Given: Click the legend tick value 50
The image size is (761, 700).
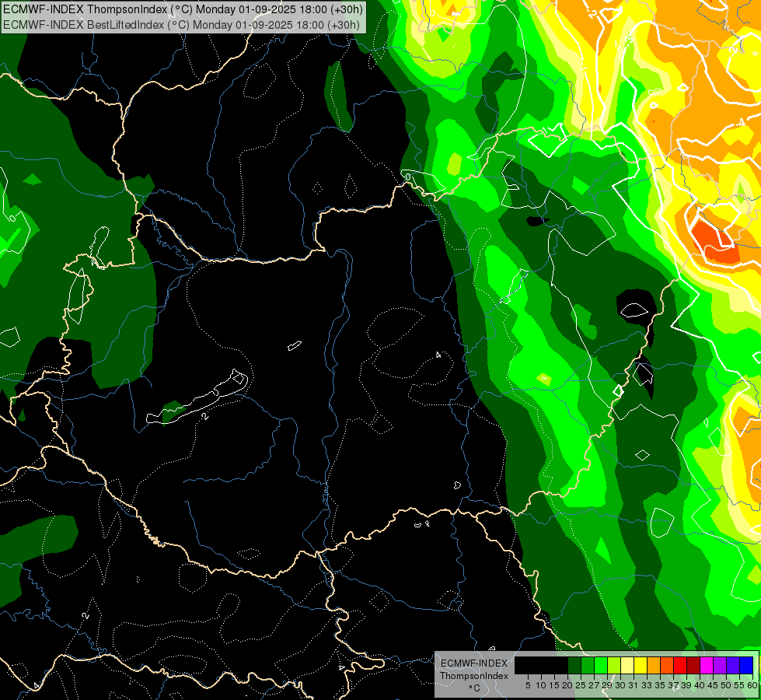Looking at the screenshot, I should [726, 685].
